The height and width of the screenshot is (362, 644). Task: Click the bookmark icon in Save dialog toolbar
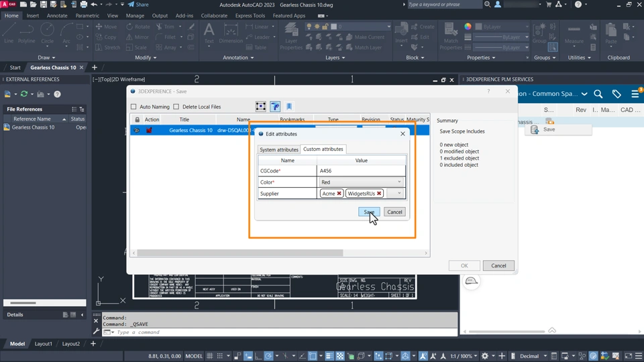pos(289,107)
